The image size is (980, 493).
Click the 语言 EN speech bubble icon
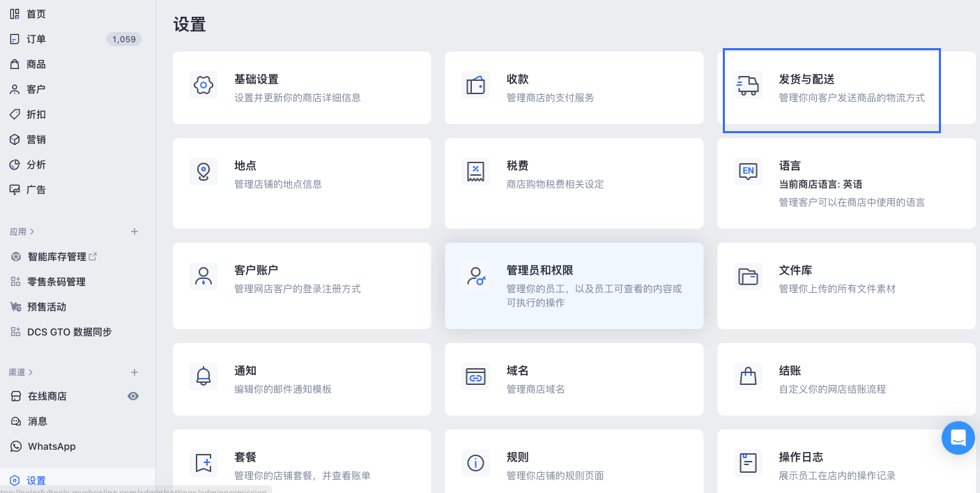748,172
